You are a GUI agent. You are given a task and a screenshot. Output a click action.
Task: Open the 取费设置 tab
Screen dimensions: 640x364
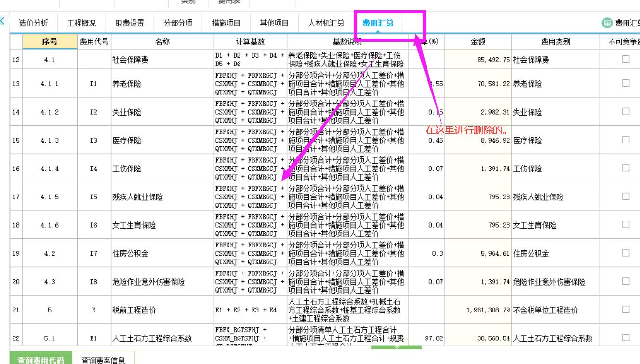coord(130,23)
